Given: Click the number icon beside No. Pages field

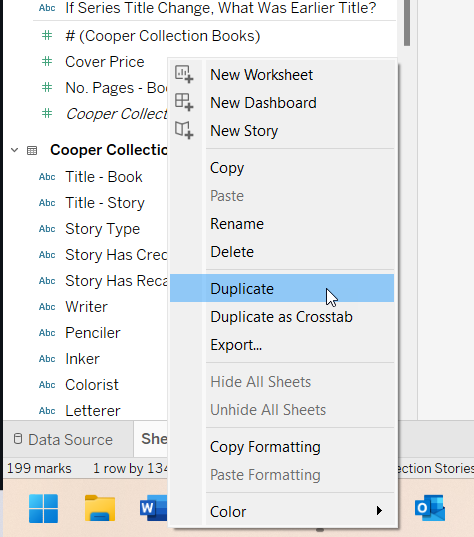Looking at the screenshot, I should tap(47, 88).
